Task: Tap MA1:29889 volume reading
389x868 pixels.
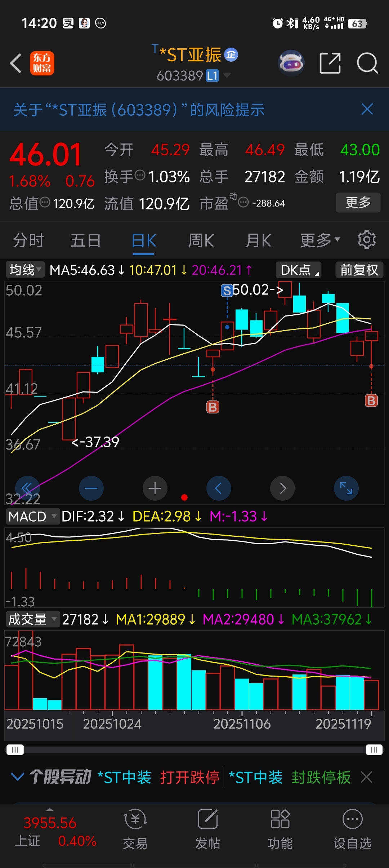Action: 156,620
